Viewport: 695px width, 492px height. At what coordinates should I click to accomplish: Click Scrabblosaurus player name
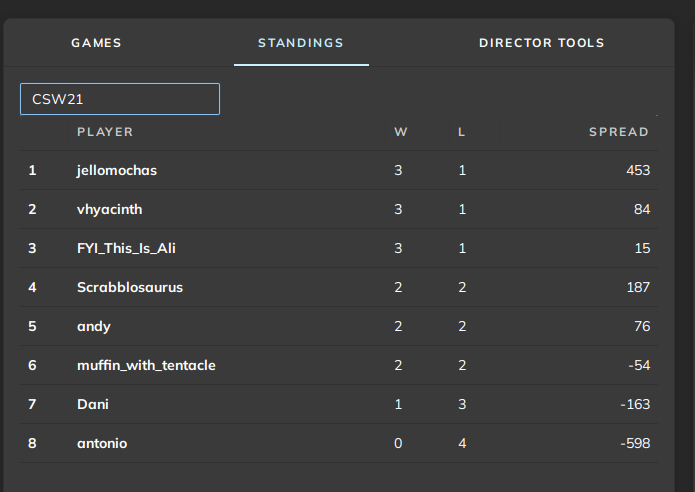130,287
